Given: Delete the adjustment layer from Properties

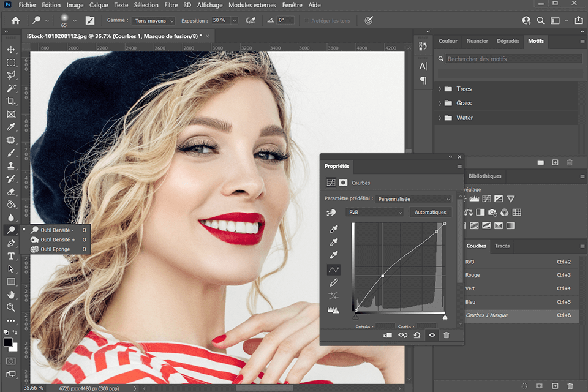Looking at the screenshot, I should (447, 335).
